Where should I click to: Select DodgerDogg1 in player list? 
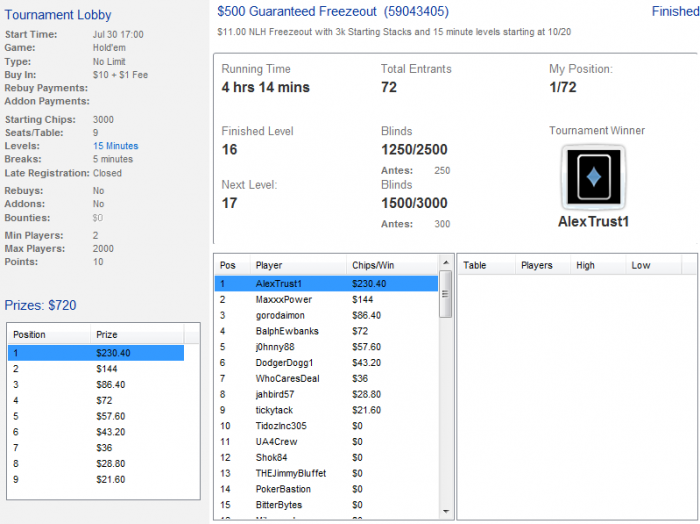(326, 362)
